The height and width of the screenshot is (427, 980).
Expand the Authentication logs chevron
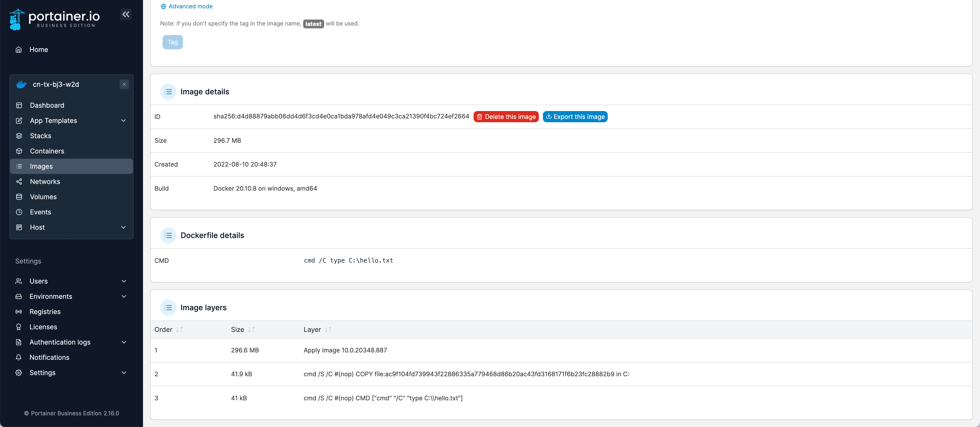pos(124,342)
